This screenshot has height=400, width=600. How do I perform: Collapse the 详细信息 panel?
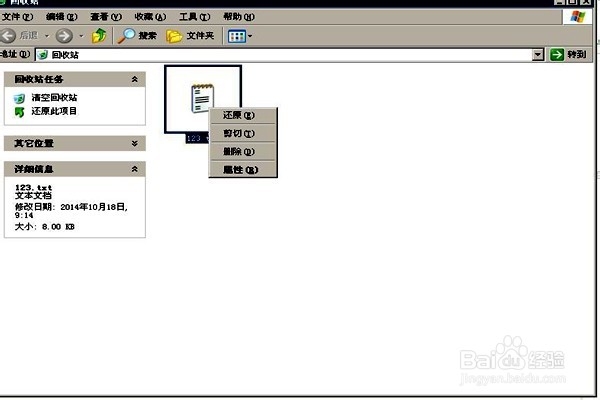(x=134, y=169)
